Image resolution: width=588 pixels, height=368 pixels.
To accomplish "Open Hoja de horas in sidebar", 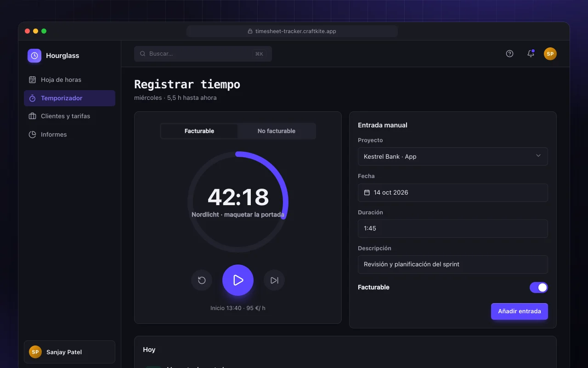I will [69, 80].
